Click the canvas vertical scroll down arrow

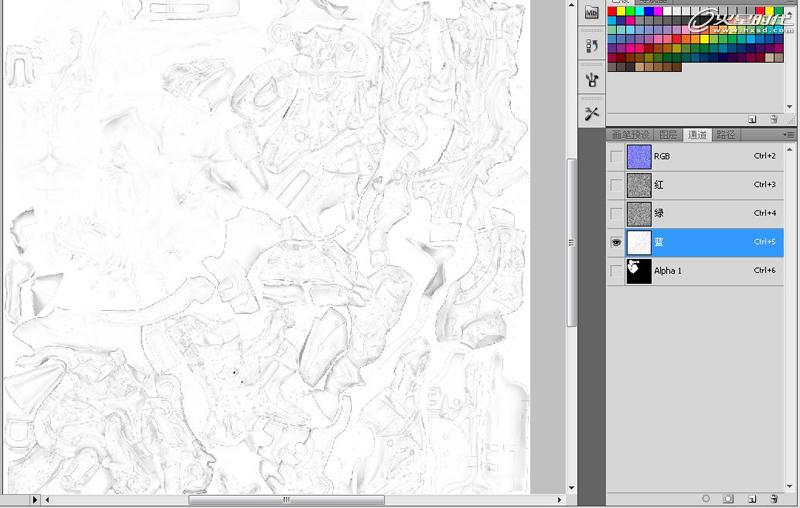click(x=571, y=488)
